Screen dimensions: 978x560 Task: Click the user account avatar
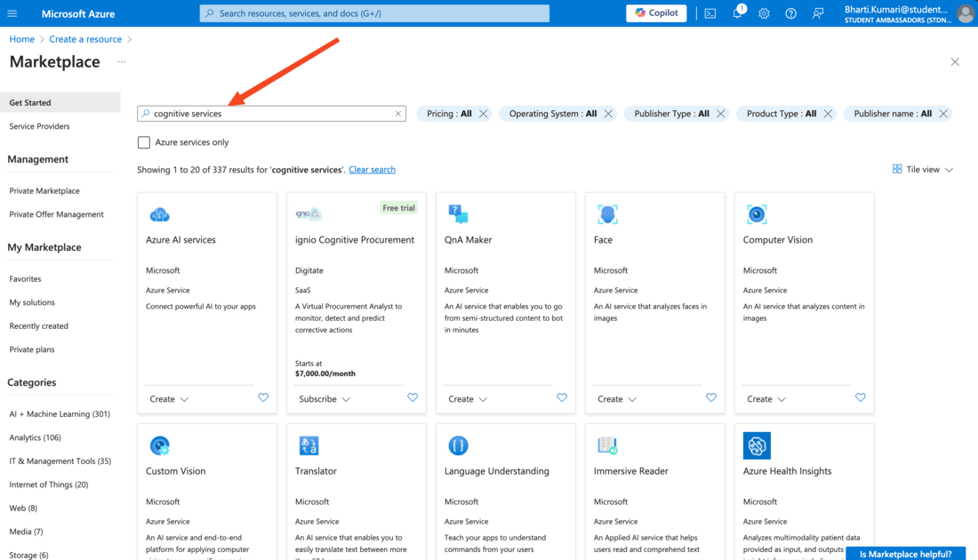click(966, 13)
